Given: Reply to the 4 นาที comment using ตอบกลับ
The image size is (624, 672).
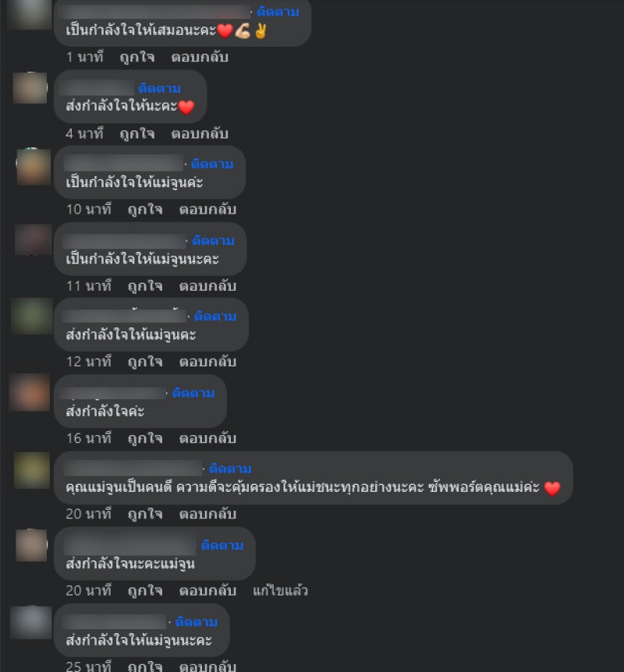Looking at the screenshot, I should pos(200,134).
